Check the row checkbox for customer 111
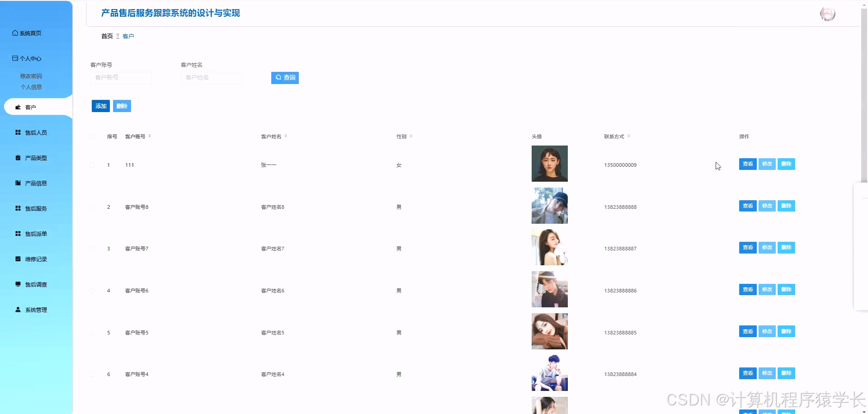This screenshot has width=868, height=414. (92, 165)
